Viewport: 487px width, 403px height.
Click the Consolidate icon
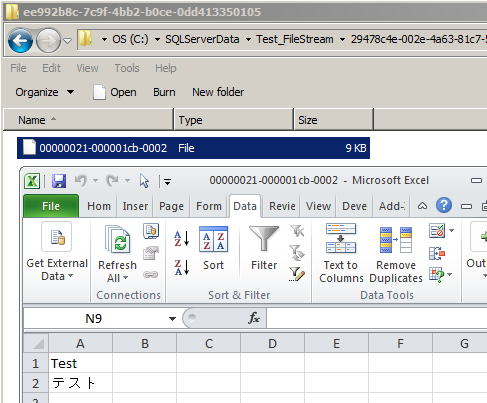437,253
